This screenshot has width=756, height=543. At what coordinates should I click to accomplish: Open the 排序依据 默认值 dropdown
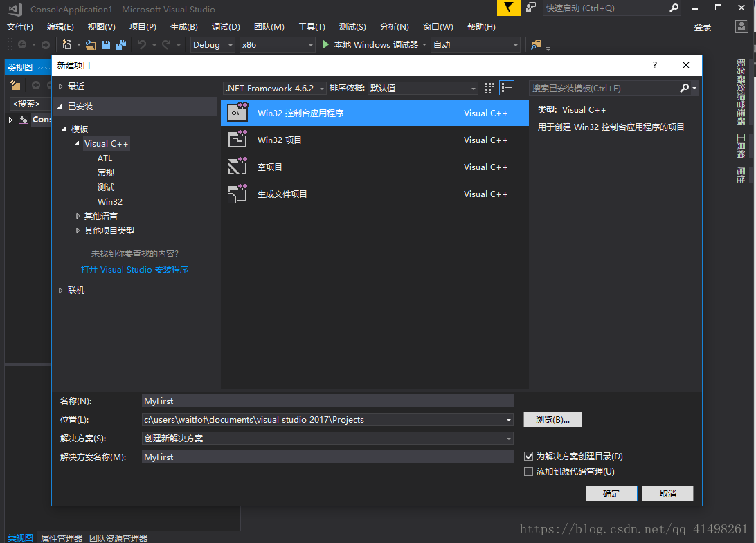click(423, 88)
